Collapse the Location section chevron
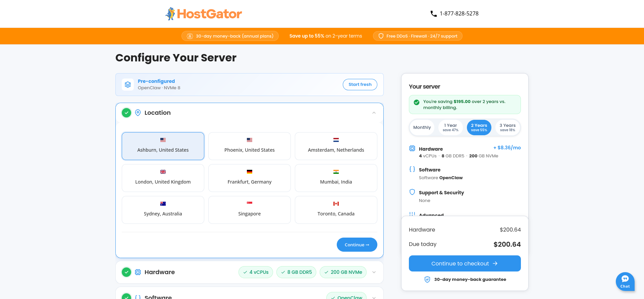The width and height of the screenshot is (644, 299). [374, 113]
